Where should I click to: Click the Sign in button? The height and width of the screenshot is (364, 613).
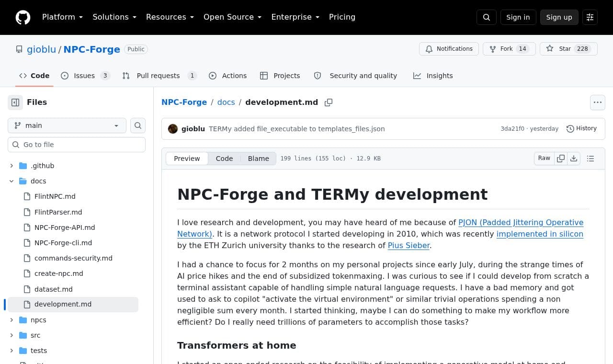518,17
